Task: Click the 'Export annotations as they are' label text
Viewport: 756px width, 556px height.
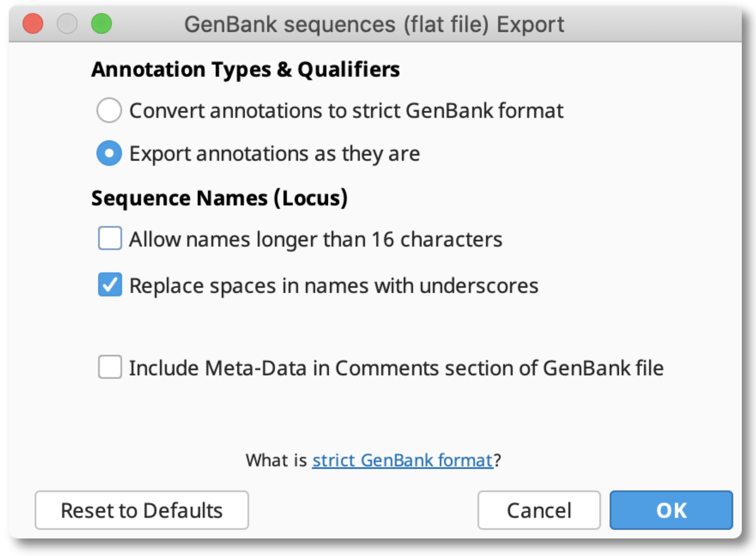Action: pos(275,154)
